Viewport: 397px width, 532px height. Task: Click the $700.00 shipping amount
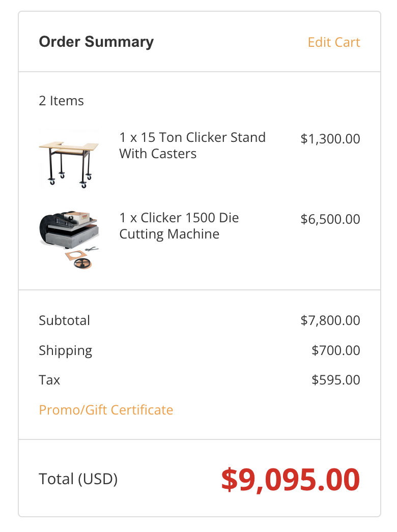click(336, 350)
